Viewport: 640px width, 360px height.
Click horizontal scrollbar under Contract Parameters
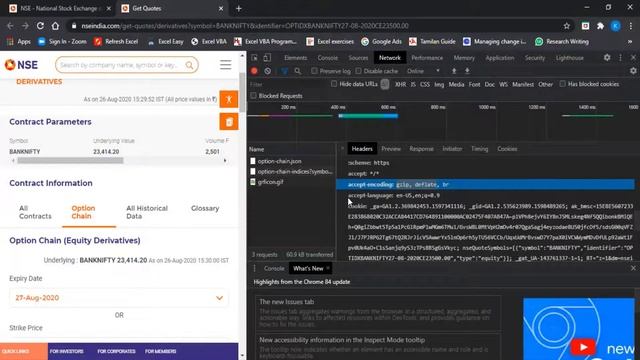(x=70, y=161)
